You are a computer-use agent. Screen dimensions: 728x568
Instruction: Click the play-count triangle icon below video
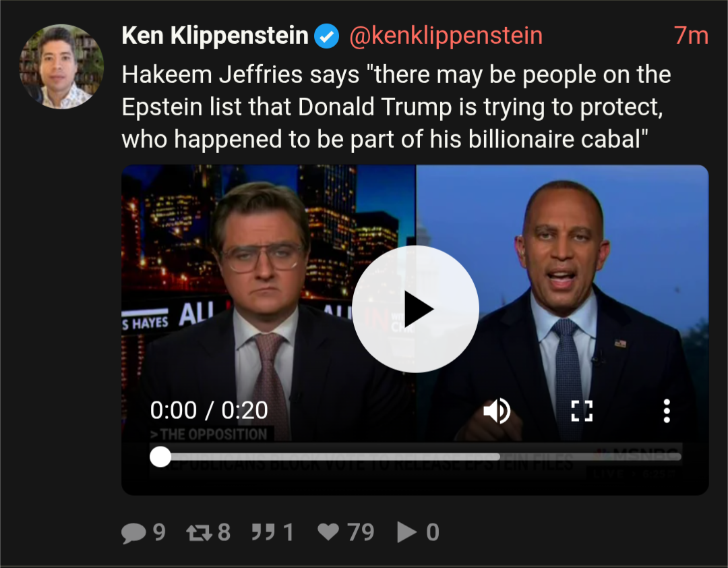click(406, 532)
